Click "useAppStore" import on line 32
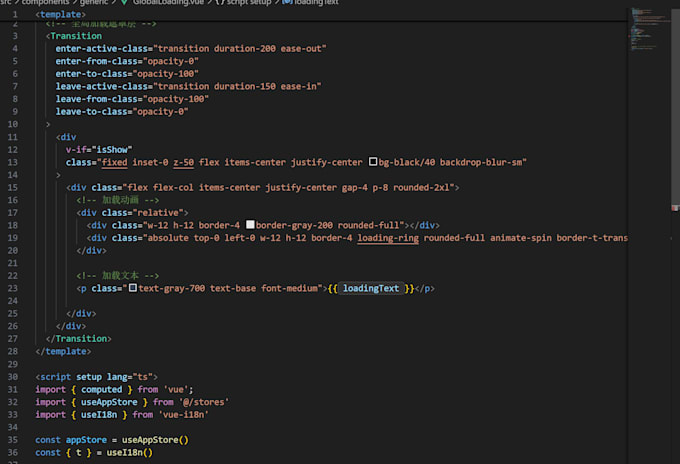This screenshot has height=464, width=680. coord(109,402)
